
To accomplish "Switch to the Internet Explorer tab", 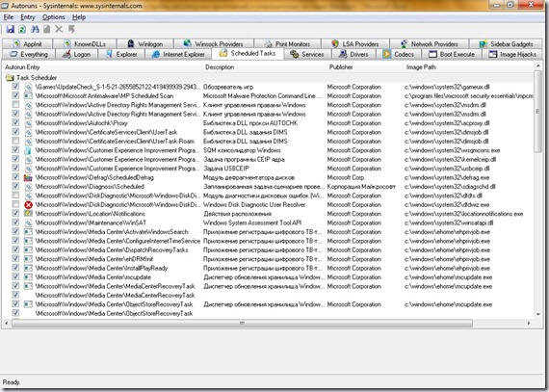I will 178,54.
